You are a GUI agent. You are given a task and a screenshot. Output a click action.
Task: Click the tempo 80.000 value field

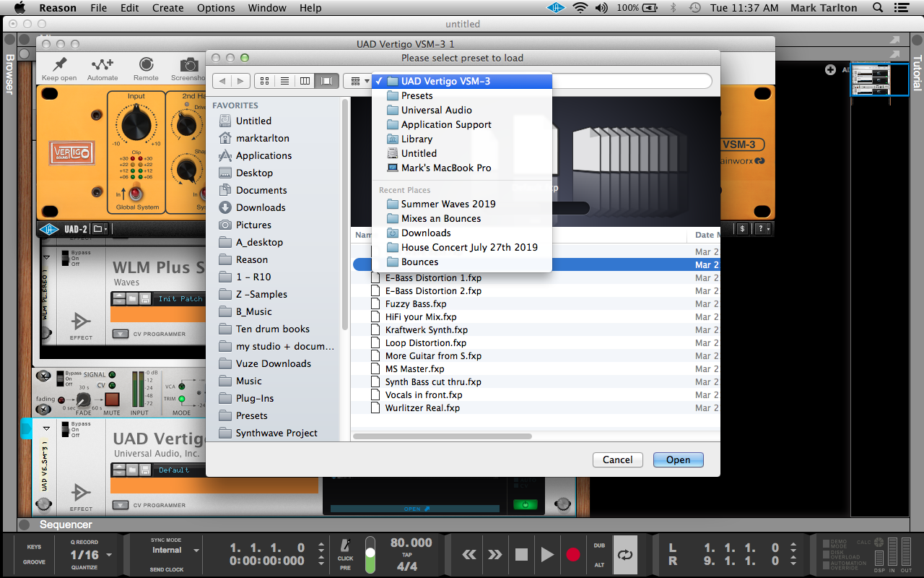(411, 543)
